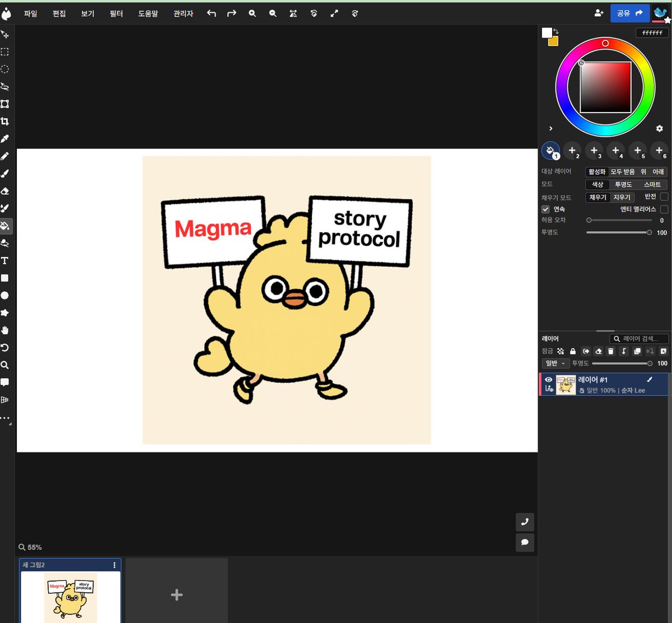Select the Zoom magnifier tool in left toolbar
The image size is (672, 623).
5,365
